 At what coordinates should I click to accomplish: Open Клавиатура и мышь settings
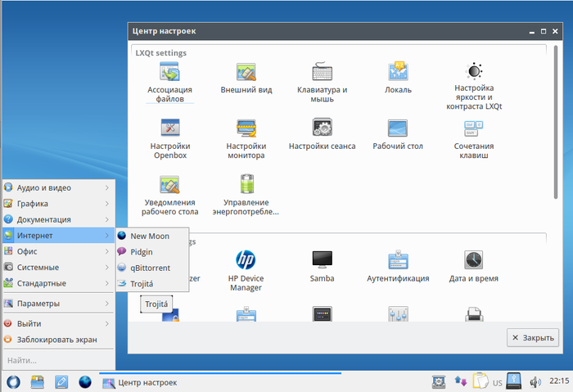click(x=322, y=72)
